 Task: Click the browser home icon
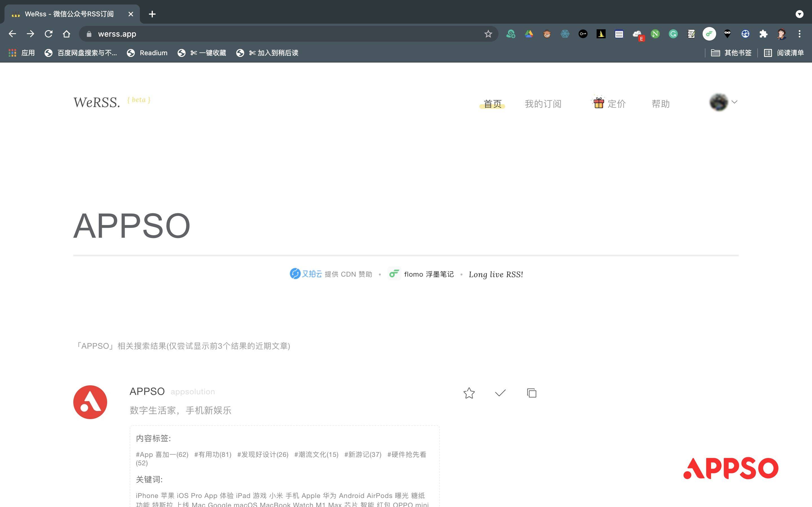click(x=67, y=34)
